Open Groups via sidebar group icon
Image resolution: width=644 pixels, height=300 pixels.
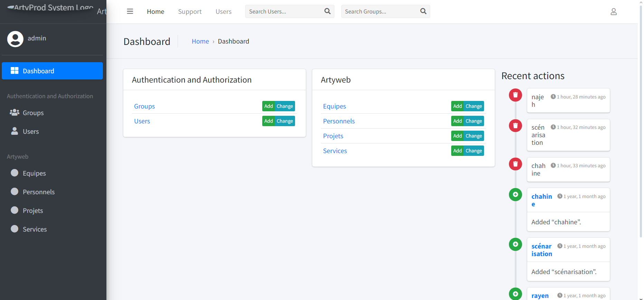(15, 113)
